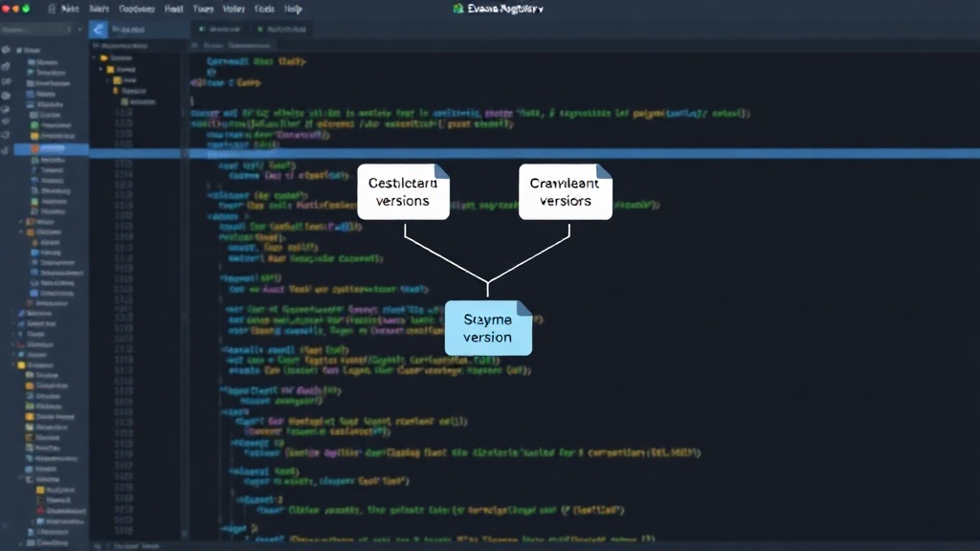The image size is (980, 551).
Task: Click the blue back arrow button above the file tree
Action: point(99,30)
